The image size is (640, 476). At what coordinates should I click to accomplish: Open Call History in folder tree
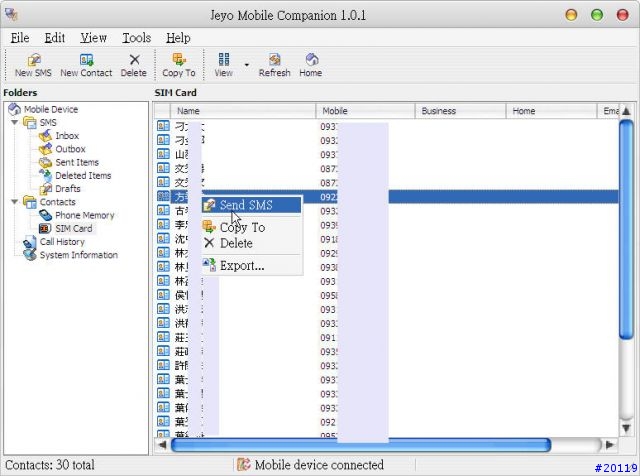pos(62,242)
